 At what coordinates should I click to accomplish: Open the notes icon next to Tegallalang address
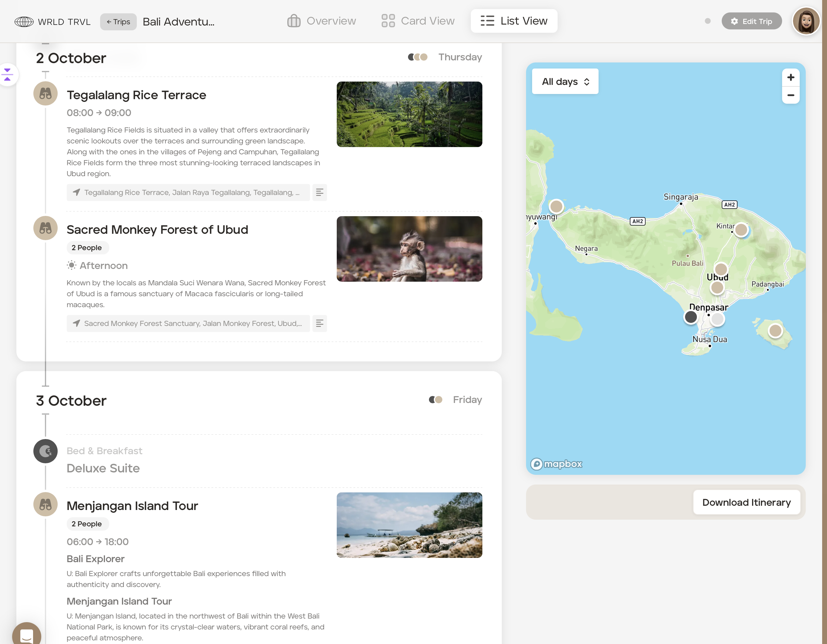(319, 193)
